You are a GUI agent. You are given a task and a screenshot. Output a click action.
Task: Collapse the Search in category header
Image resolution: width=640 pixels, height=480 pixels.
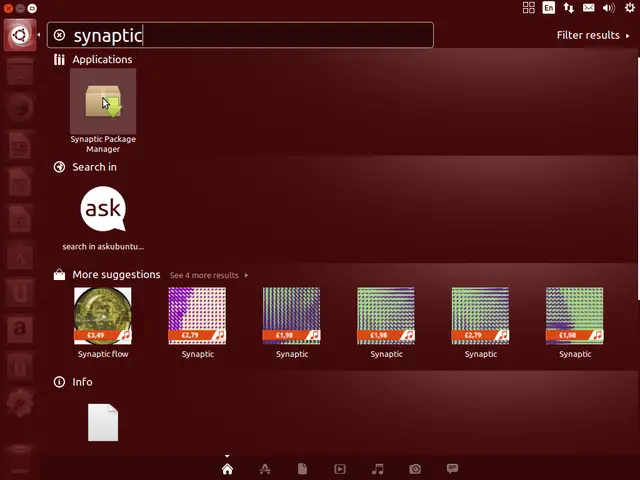[85, 167]
